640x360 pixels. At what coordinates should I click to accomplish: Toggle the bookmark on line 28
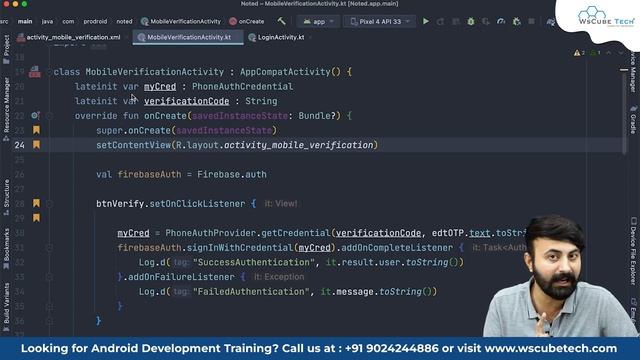point(36,203)
